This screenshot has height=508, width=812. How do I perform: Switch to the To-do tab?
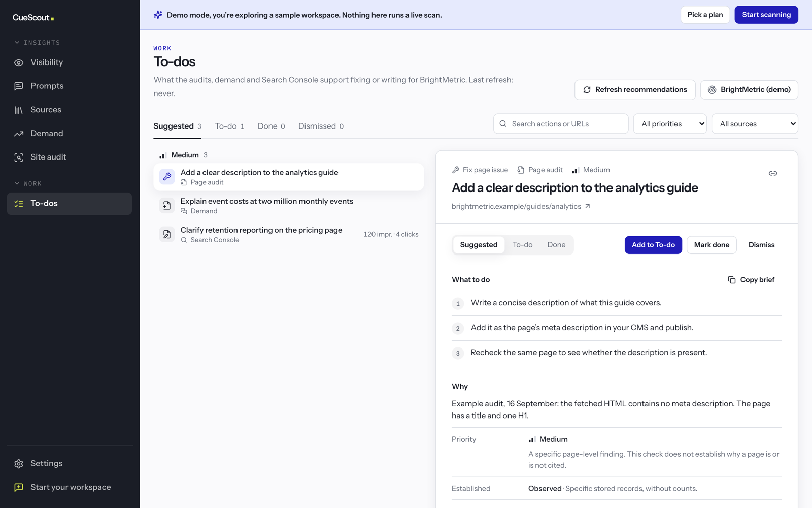click(229, 126)
